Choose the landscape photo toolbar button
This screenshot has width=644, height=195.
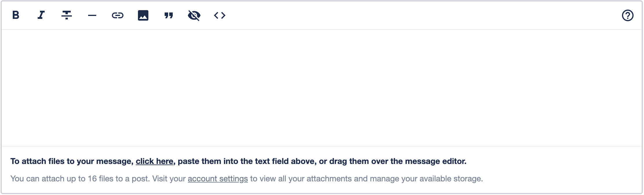point(143,15)
